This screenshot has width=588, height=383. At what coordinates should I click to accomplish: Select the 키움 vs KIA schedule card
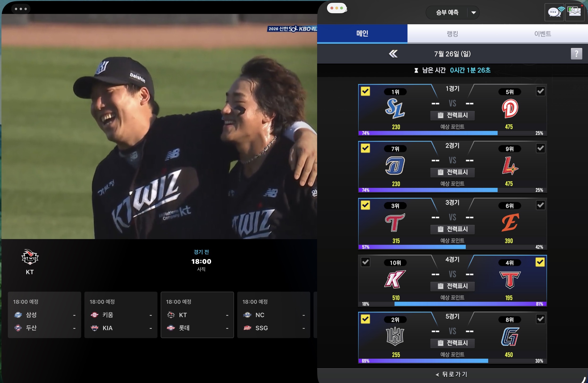[121, 315]
